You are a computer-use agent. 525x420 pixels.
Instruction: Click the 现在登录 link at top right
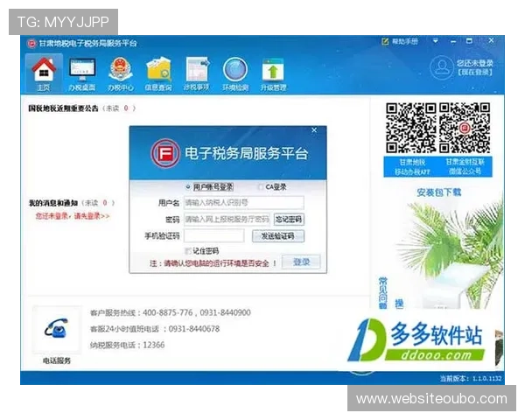pos(475,73)
